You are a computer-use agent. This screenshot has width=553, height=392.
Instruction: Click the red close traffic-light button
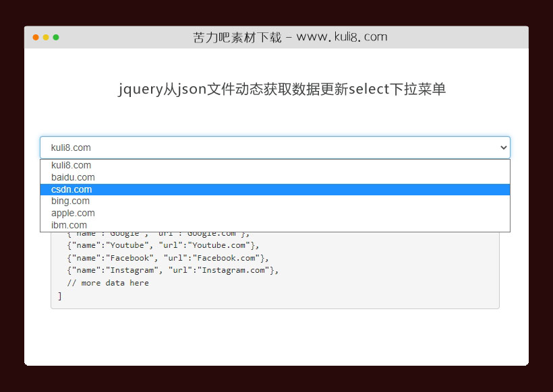(35, 38)
